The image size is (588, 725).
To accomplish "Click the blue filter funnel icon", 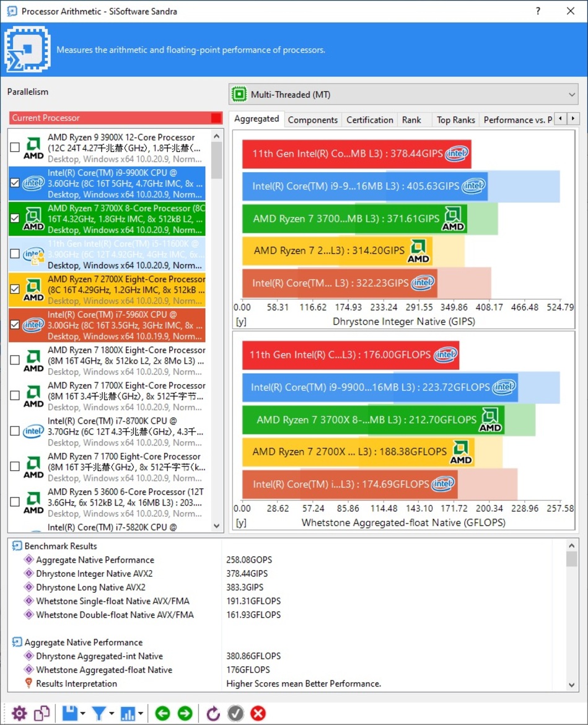I will [99, 713].
